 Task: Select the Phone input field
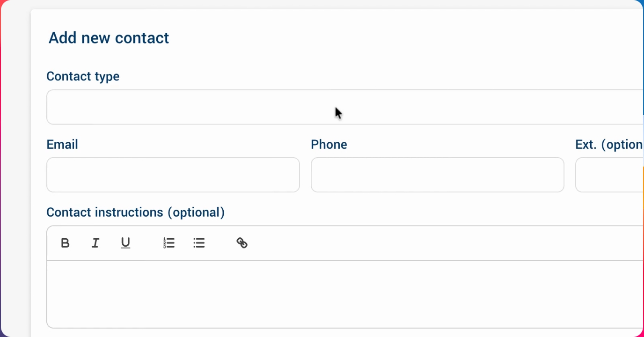[438, 175]
